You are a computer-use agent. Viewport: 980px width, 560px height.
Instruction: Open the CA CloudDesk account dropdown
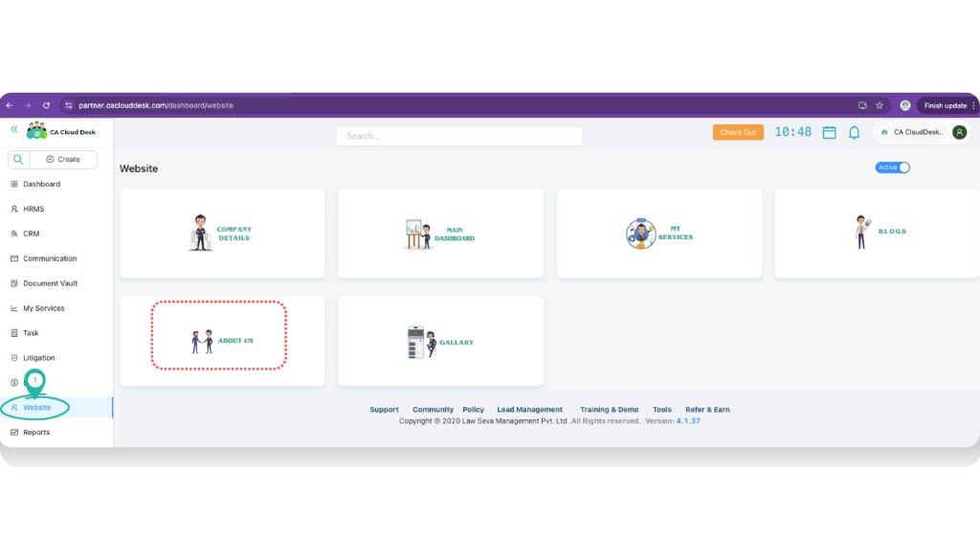click(916, 132)
